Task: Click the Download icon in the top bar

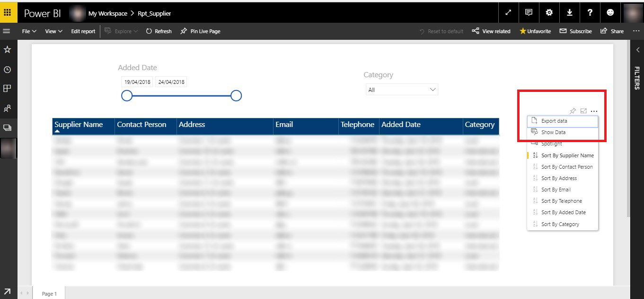Action: 570,13
